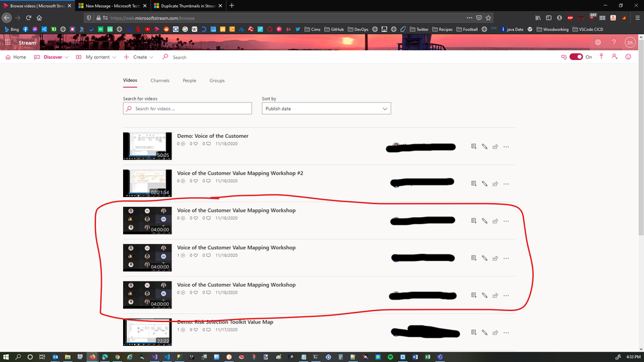Expand the My content menu

pos(96,57)
